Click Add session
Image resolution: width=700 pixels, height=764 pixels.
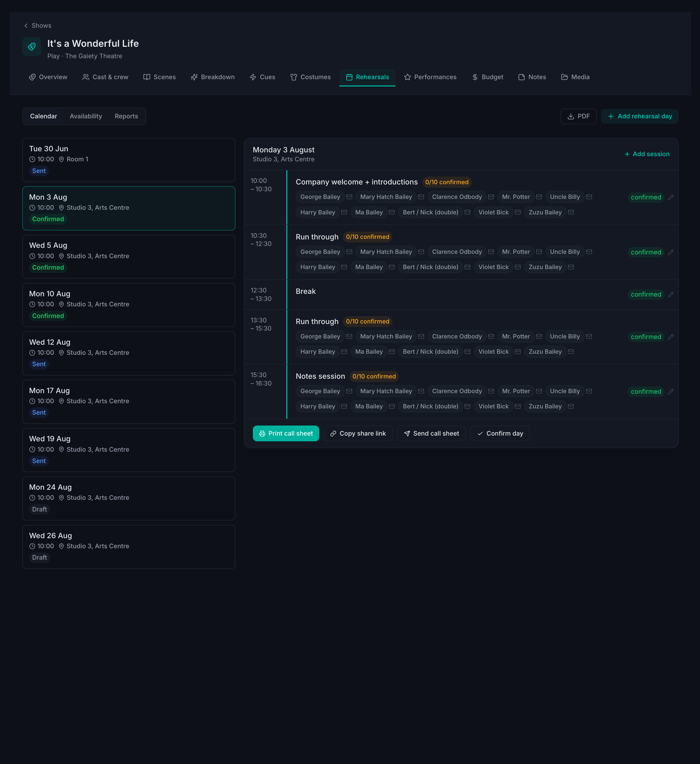pos(647,154)
